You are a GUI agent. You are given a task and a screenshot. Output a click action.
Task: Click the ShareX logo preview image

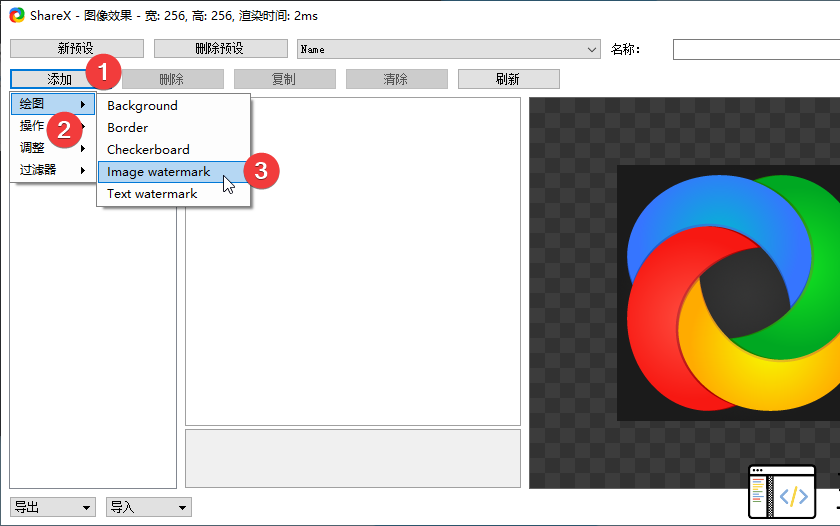coord(731,292)
